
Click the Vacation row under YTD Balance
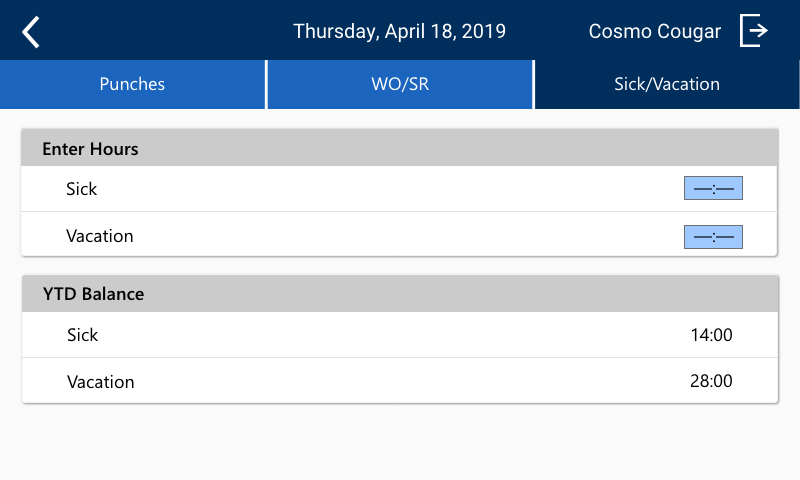399,381
